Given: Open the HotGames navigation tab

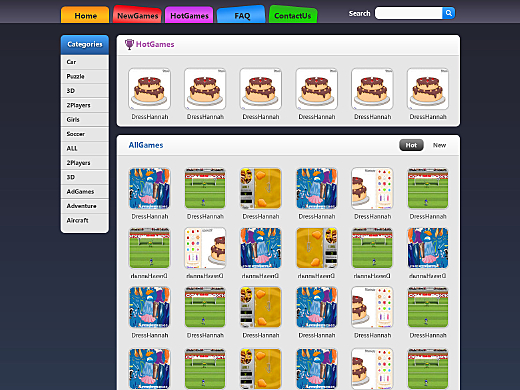Looking at the screenshot, I should click(189, 15).
